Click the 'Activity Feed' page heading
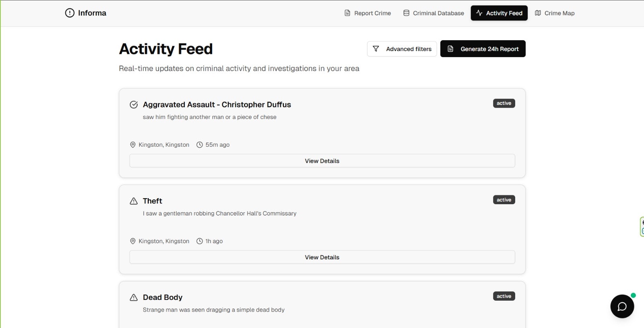644x328 pixels. coord(166,49)
